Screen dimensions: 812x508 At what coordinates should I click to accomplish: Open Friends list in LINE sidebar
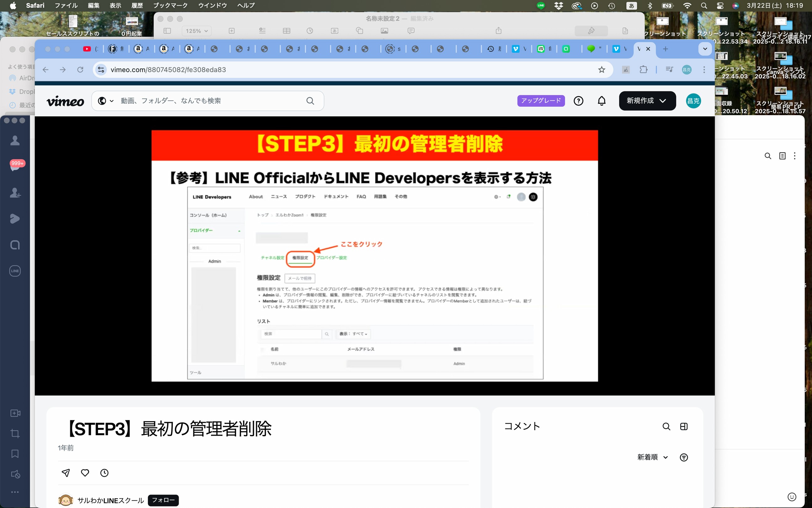(x=15, y=140)
